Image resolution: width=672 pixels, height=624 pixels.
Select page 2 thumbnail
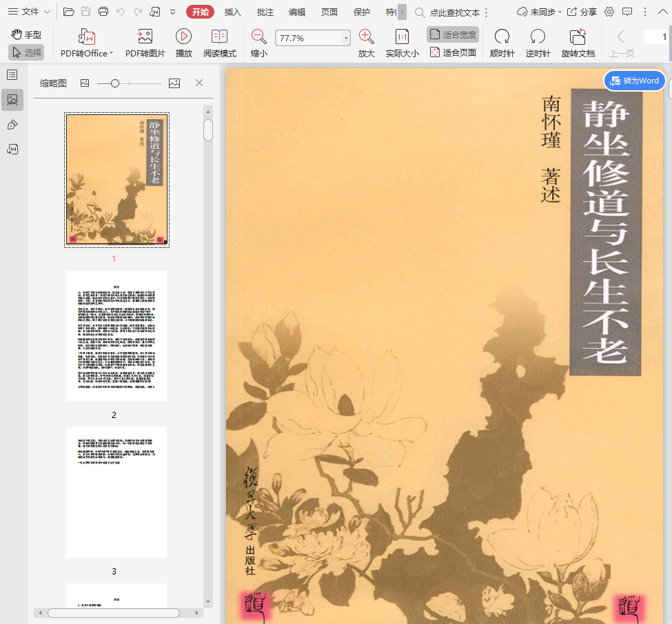(x=116, y=336)
